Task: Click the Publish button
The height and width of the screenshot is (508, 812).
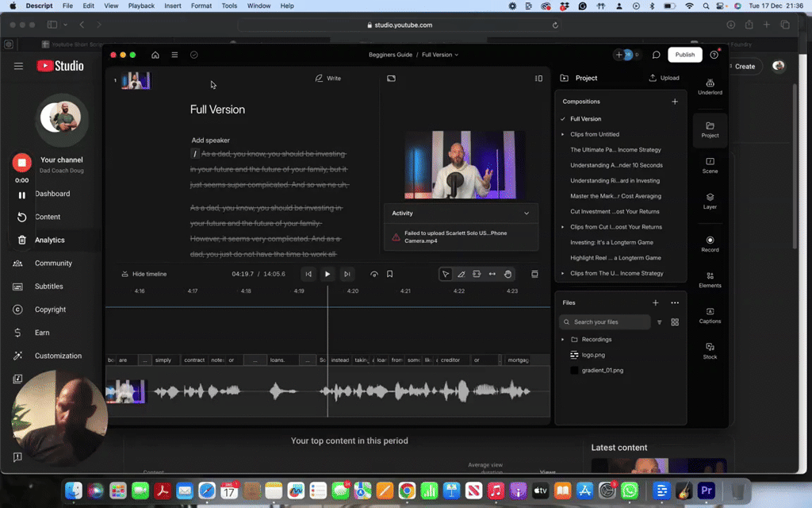Action: [684, 55]
